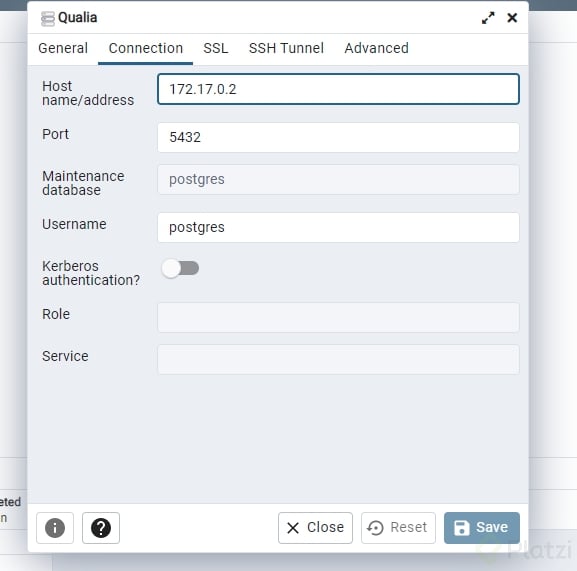Click the Maintenance database field
Image resolution: width=577 pixels, height=571 pixels.
coord(338,180)
